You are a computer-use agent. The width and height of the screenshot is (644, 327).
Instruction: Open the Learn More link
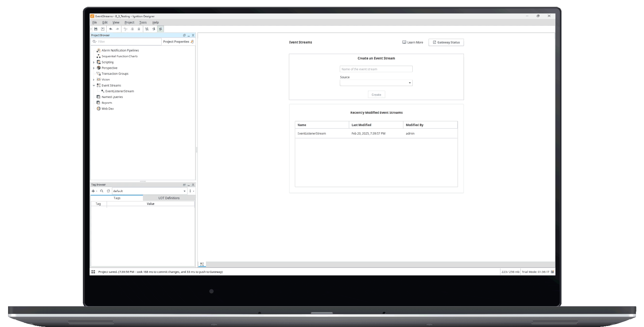pos(413,42)
